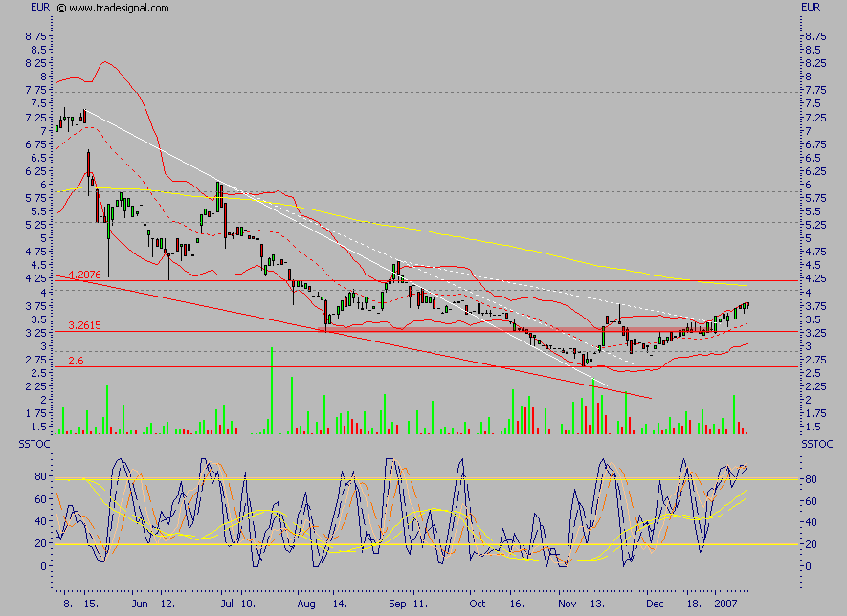
Task: Click the 80 level on left SSTOC axis
Action: click(40, 476)
